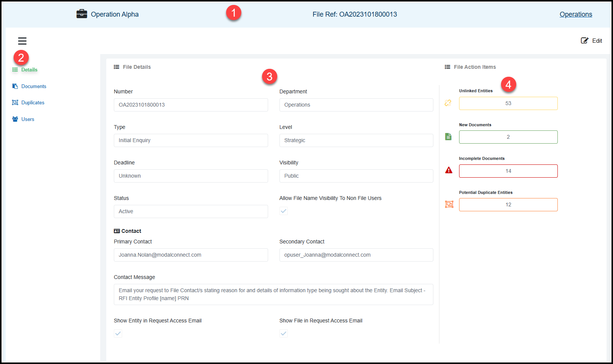Go to Duplicates in the sidebar
Viewport: 613px width, 364px height.
tap(33, 102)
